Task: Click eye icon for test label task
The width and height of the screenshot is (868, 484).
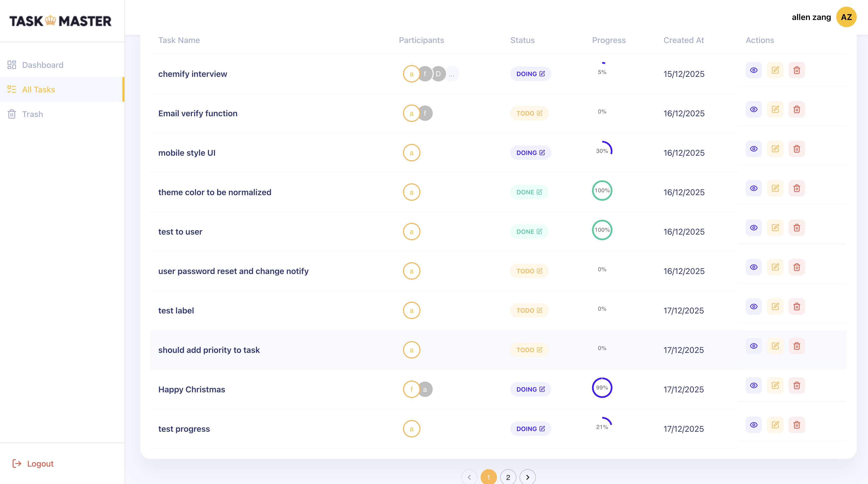Action: tap(754, 307)
